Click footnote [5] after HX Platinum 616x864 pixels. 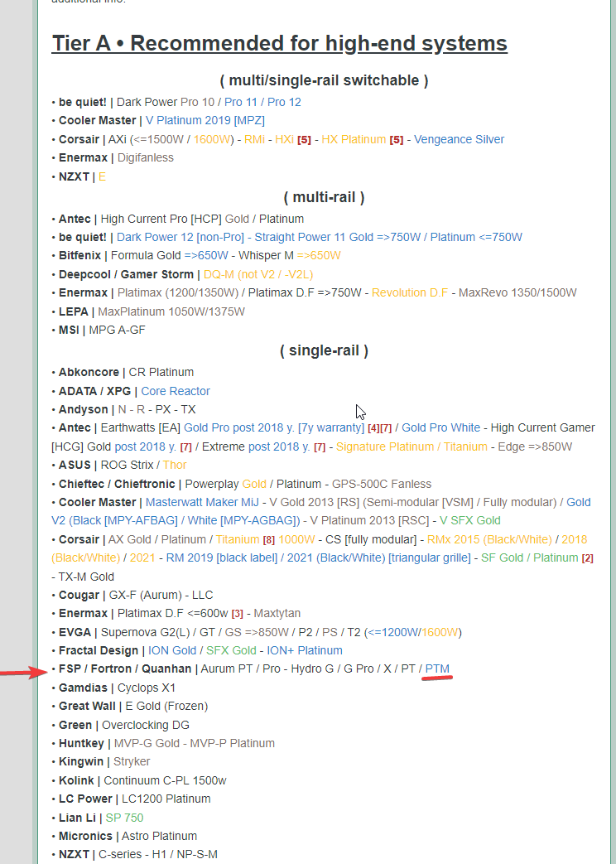pyautogui.click(x=397, y=140)
